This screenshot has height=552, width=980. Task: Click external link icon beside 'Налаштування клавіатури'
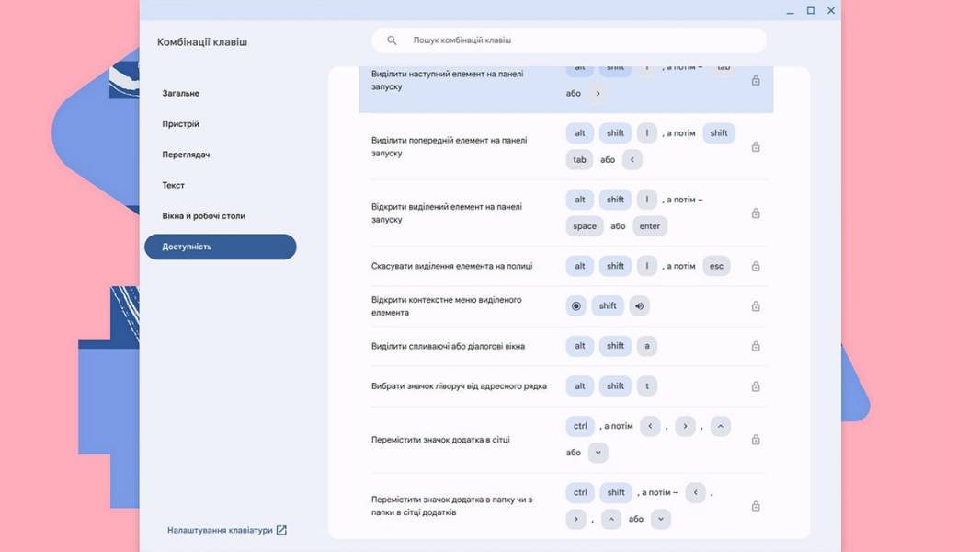281,530
